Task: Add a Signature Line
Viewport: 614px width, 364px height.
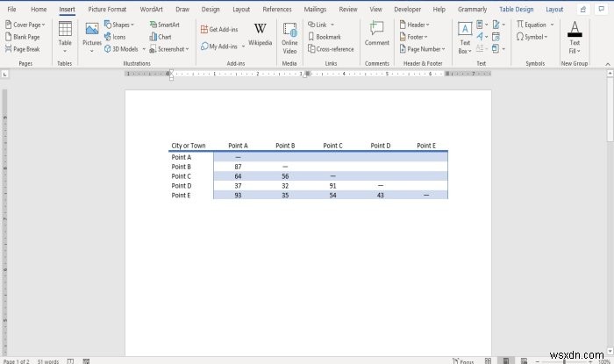Action: tap(496, 25)
